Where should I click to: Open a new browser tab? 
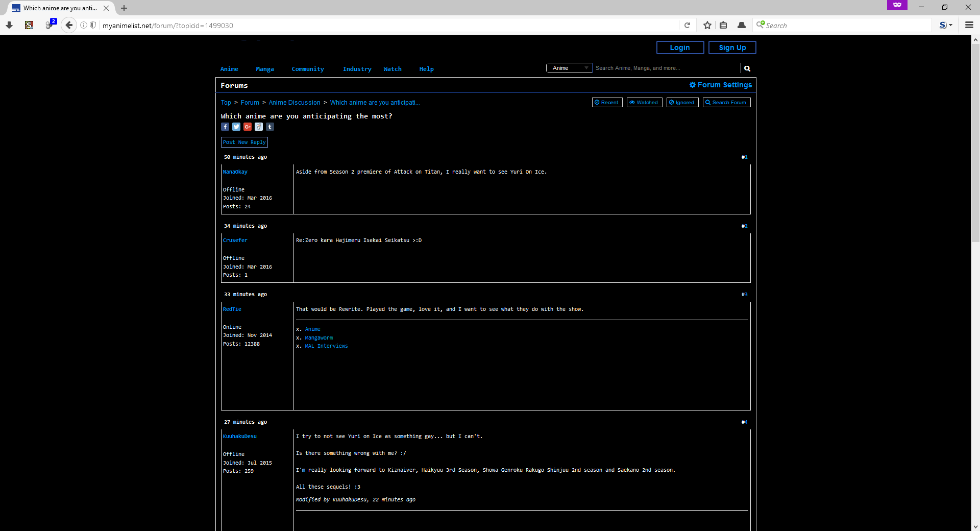124,8
